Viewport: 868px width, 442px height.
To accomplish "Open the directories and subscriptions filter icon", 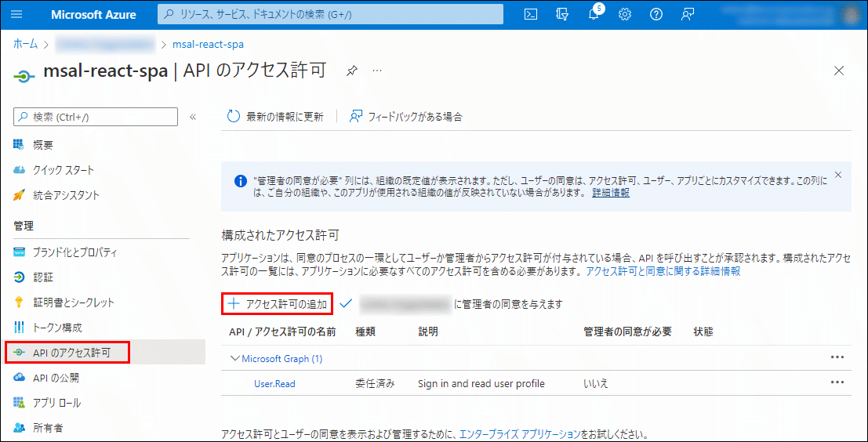I will [x=562, y=15].
